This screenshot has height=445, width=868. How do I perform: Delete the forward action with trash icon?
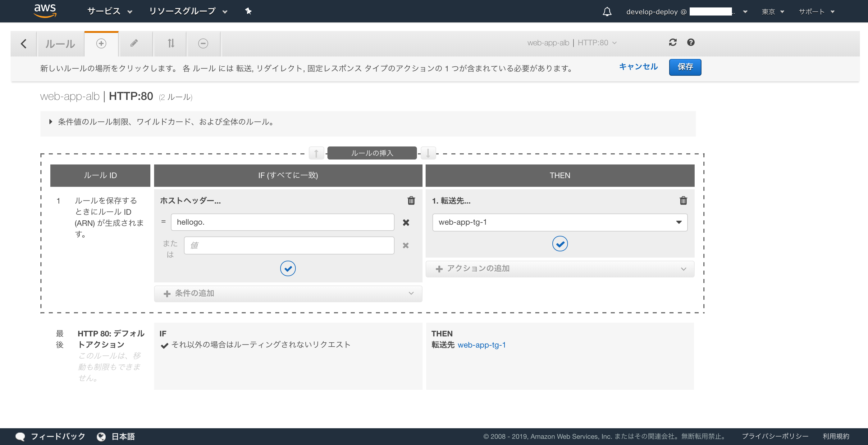[683, 200]
